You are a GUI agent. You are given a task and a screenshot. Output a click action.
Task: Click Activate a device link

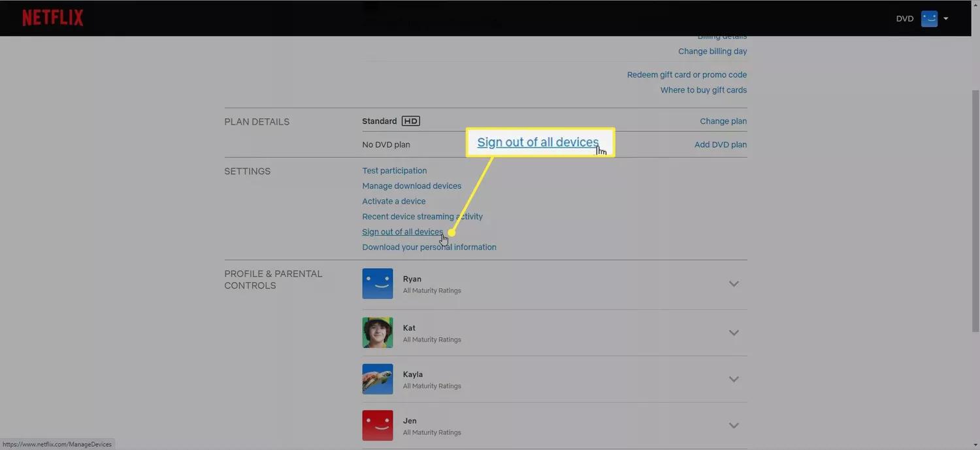(x=394, y=201)
